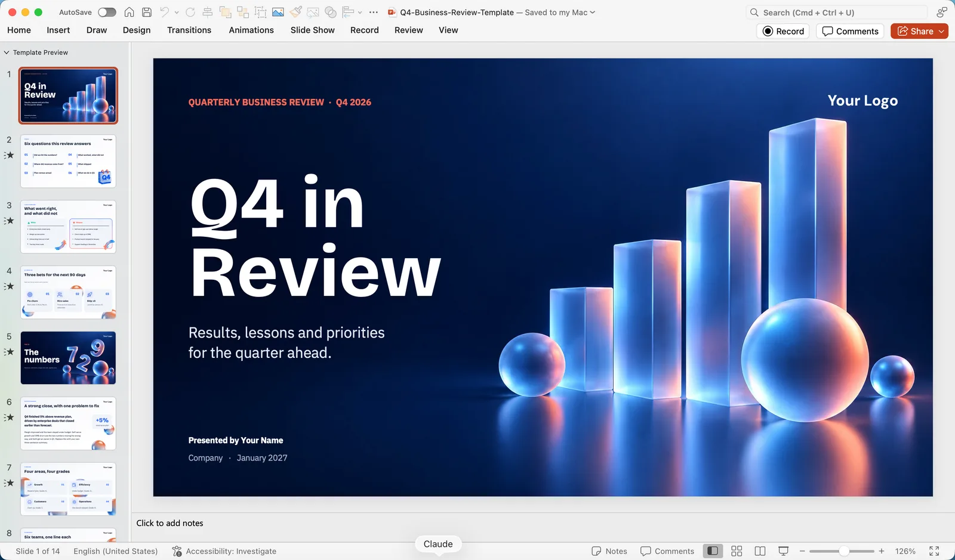Click the collaboration people icon

[x=941, y=12]
